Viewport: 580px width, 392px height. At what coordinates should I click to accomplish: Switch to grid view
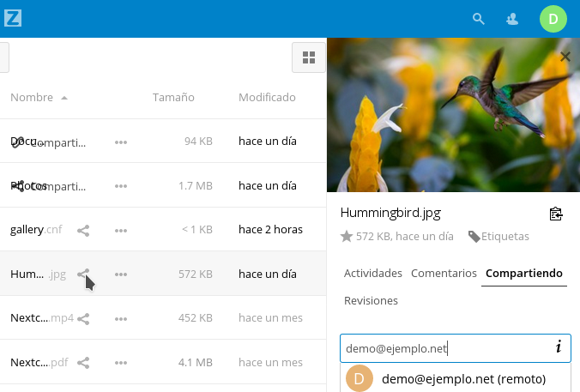[x=309, y=57]
